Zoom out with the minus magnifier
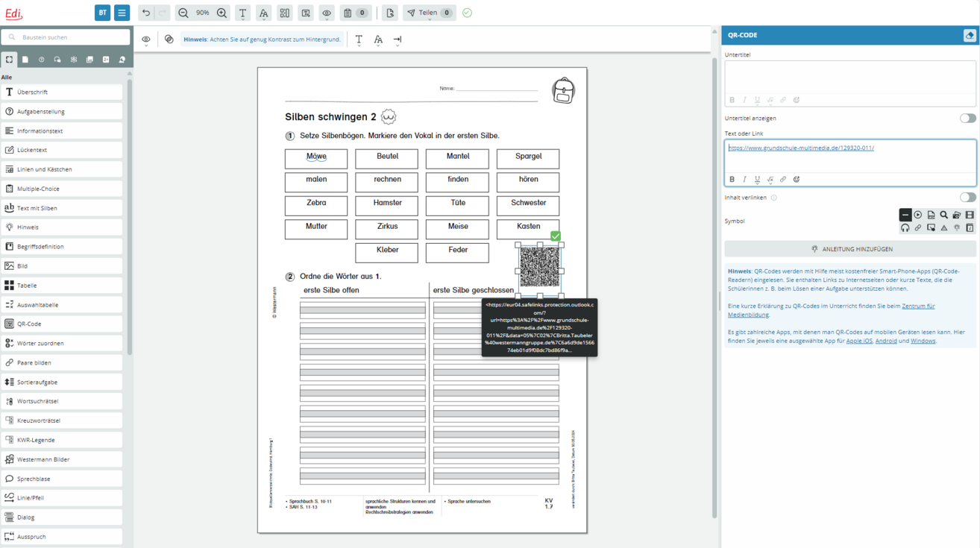The image size is (980, 548). (183, 13)
